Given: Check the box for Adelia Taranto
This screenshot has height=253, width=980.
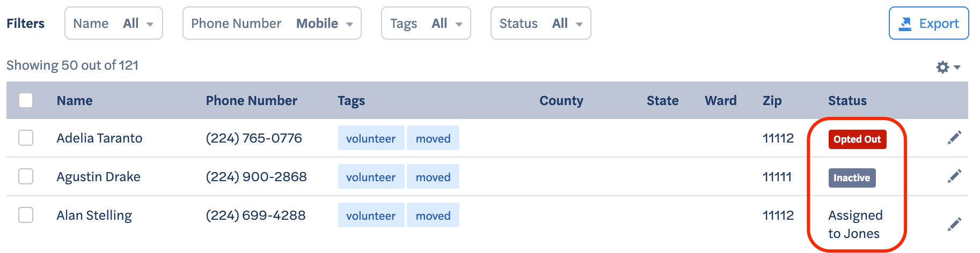Looking at the screenshot, I should 26,138.
